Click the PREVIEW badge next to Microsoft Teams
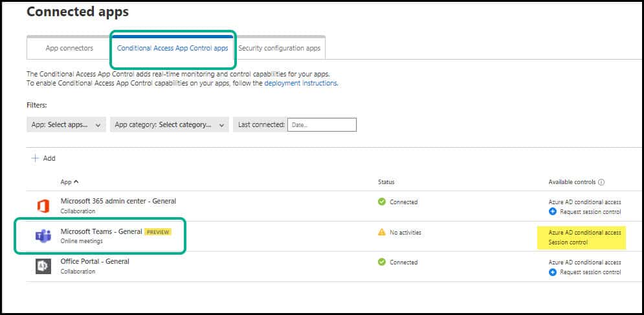Image resolution: width=644 pixels, height=315 pixels. [x=158, y=232]
